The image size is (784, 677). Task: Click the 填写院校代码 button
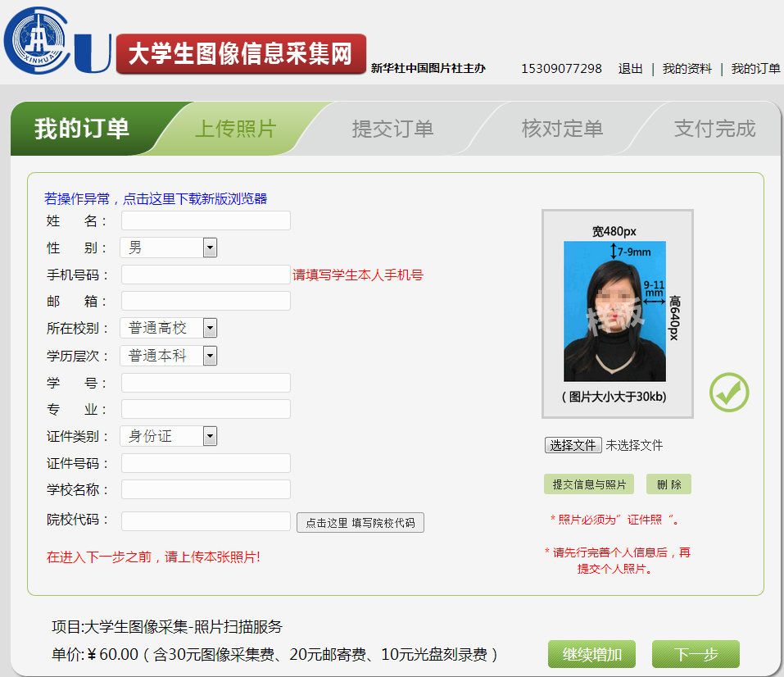[x=360, y=522]
